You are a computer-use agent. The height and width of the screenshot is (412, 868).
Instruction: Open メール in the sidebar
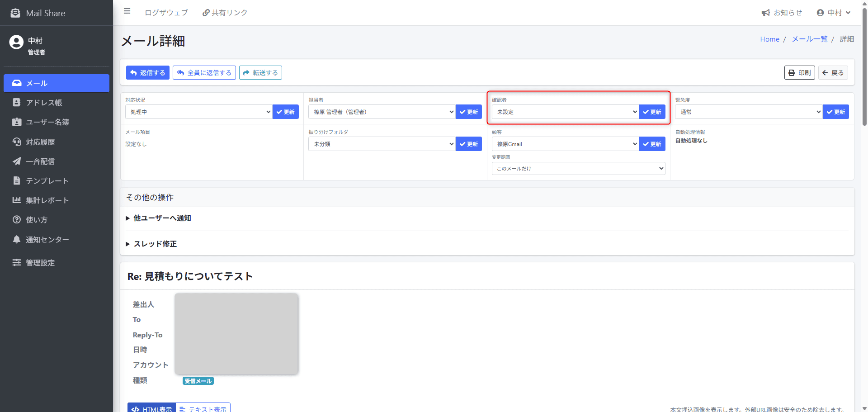pyautogui.click(x=57, y=83)
